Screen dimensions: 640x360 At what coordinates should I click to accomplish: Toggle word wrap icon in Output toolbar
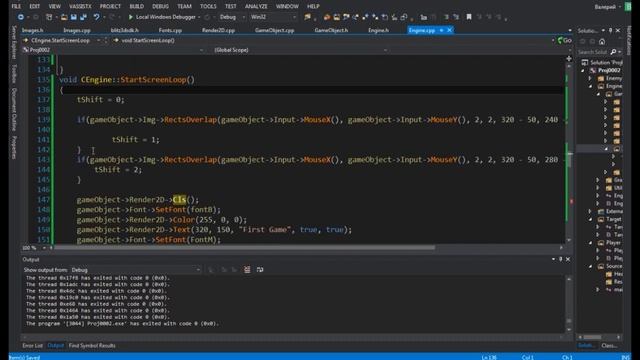(260, 269)
